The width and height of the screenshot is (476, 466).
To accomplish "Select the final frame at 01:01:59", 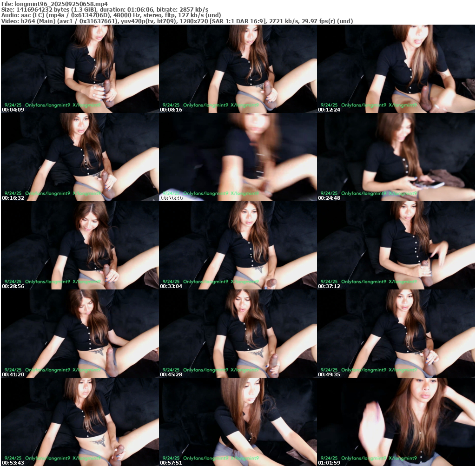I will (x=396, y=422).
